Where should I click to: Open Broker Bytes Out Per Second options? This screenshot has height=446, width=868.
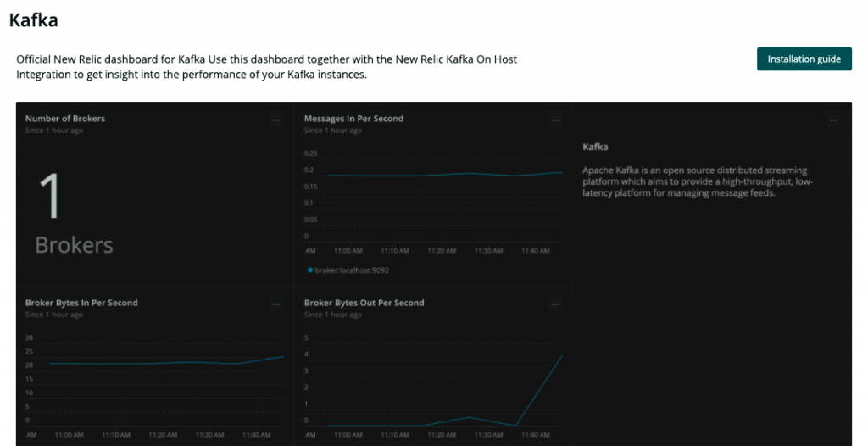(x=554, y=304)
